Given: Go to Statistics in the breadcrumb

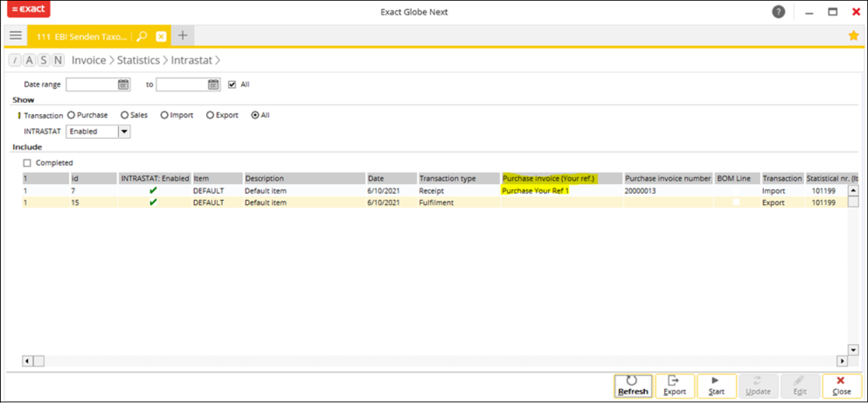Looking at the screenshot, I should point(138,60).
